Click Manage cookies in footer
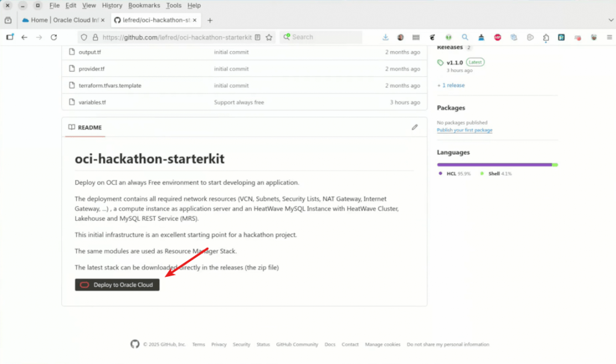 coord(383,344)
